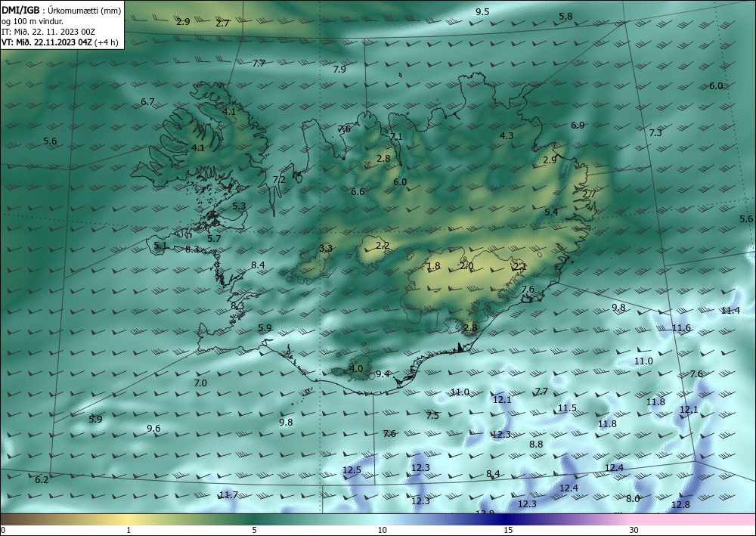
Task: Click the 6.7 value in the northwest sea
Action: (x=147, y=102)
